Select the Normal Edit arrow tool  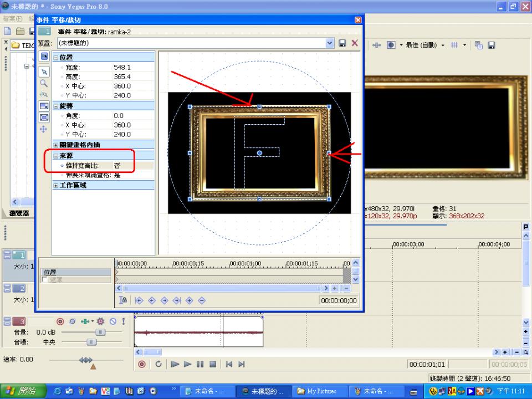[x=44, y=72]
